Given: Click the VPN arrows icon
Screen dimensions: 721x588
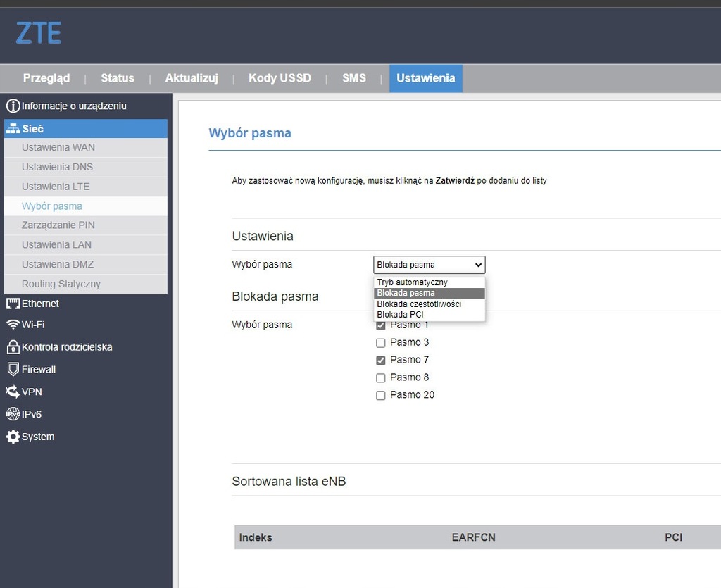Looking at the screenshot, I should point(13,392).
